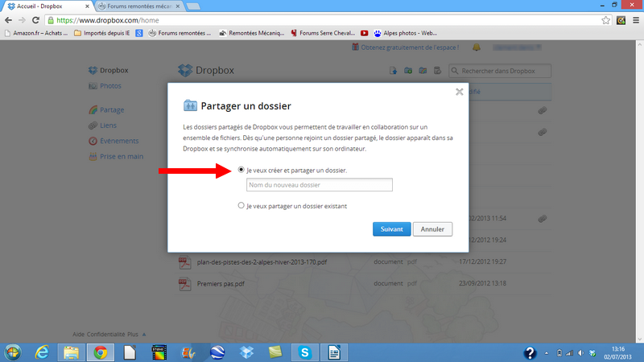
Task: Click the scrollbar down arrow
Action: click(640, 339)
